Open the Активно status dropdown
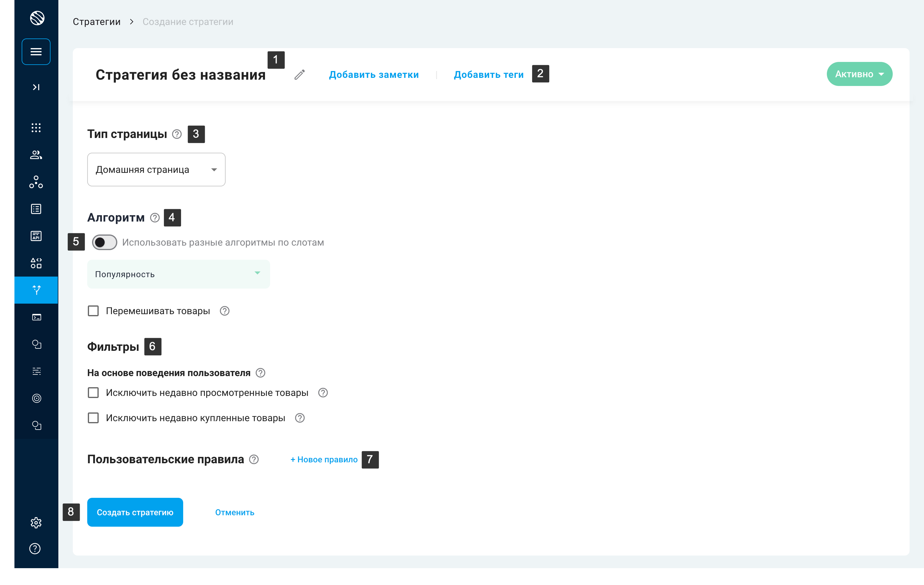Viewport: 924px width, 585px height. point(859,74)
